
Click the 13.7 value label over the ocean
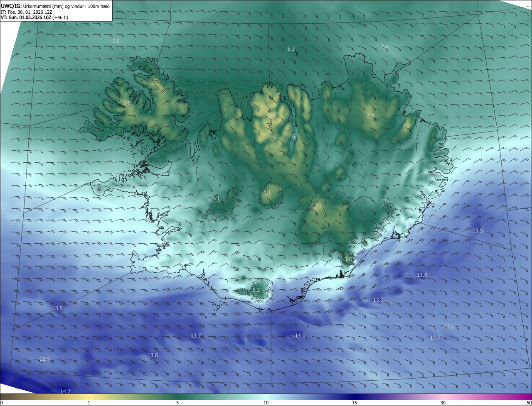tap(196, 335)
